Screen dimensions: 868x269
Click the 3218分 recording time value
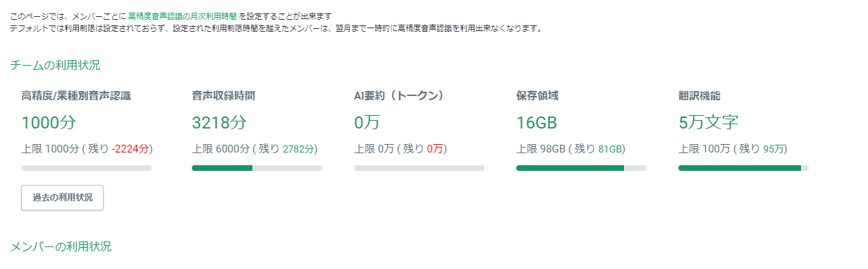point(219,123)
